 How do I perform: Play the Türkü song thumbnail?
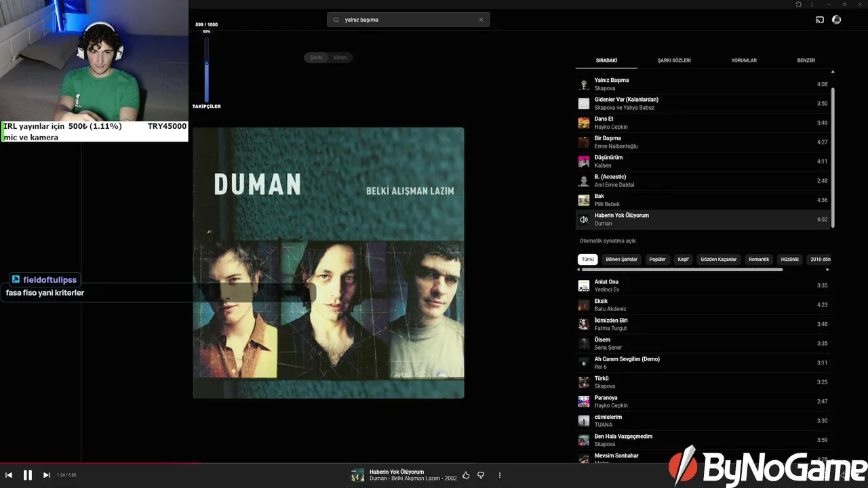coord(584,382)
